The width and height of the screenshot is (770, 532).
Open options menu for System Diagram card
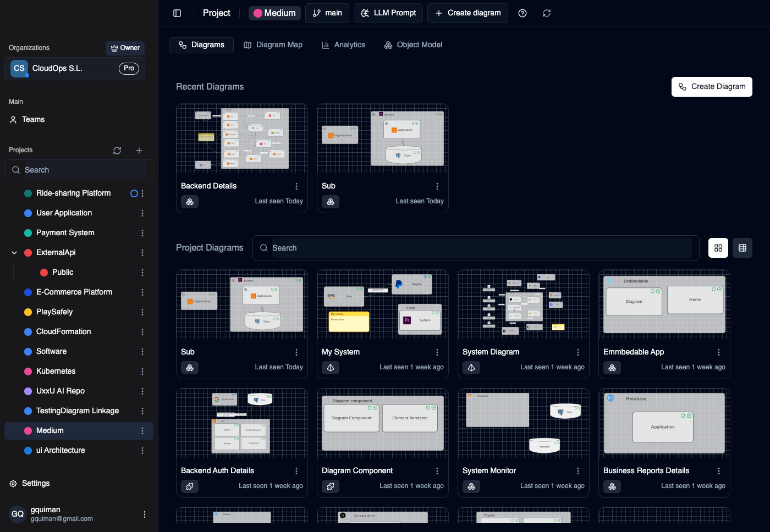coord(578,352)
